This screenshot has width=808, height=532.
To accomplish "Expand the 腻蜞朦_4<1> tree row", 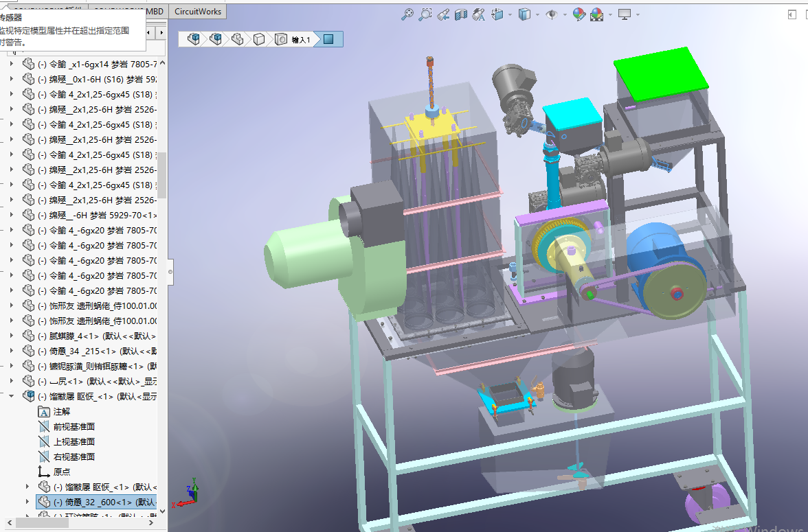I will (12, 336).
